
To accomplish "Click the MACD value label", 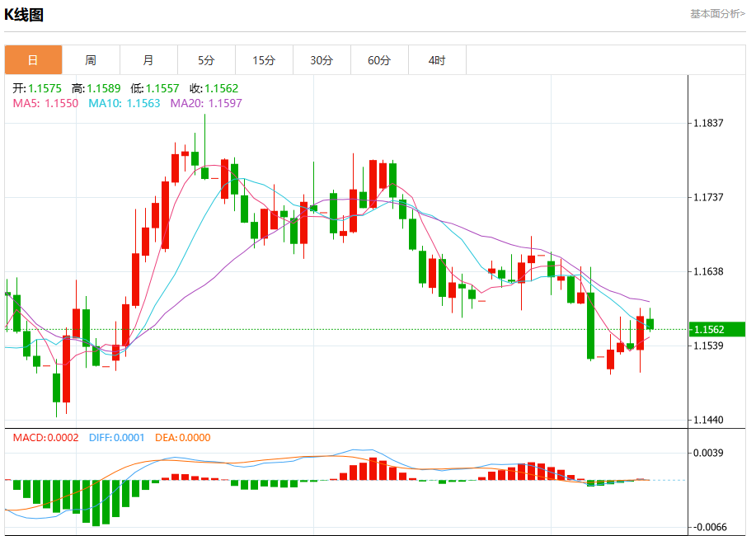I will point(45,438).
